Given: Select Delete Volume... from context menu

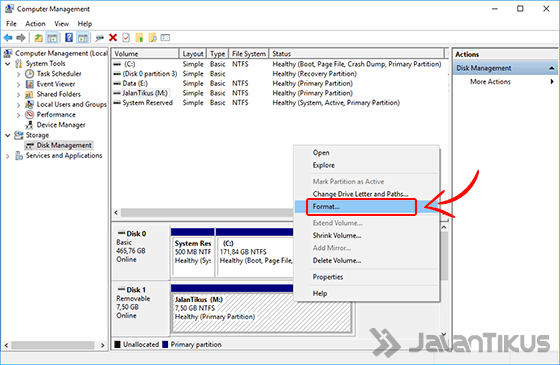Looking at the screenshot, I should click(337, 261).
